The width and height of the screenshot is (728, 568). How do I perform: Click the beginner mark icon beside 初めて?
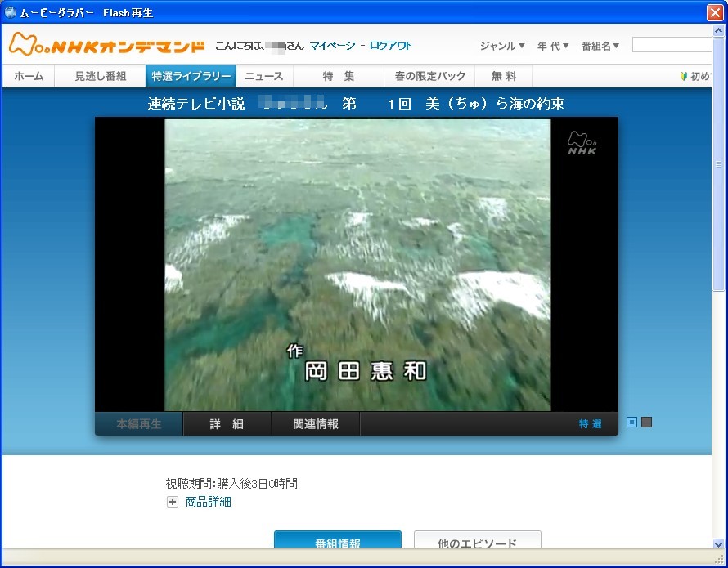(684, 76)
